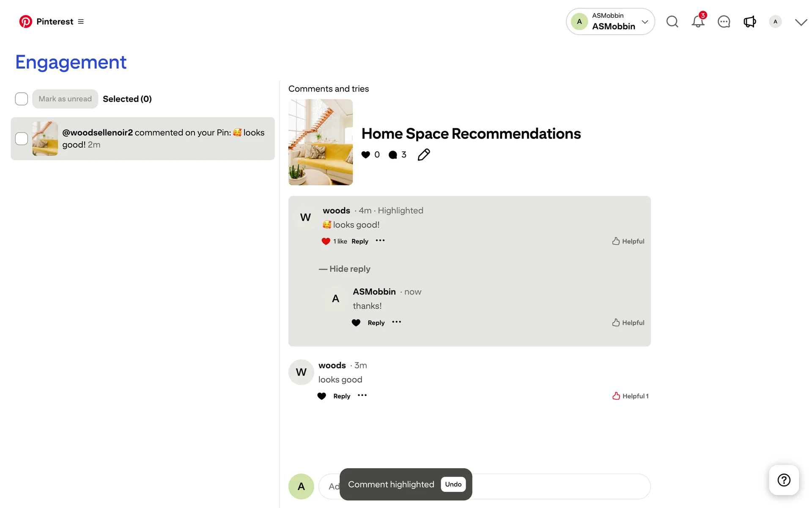
Task: Click Reply under woods' 'looks good' comment
Action: click(x=342, y=396)
